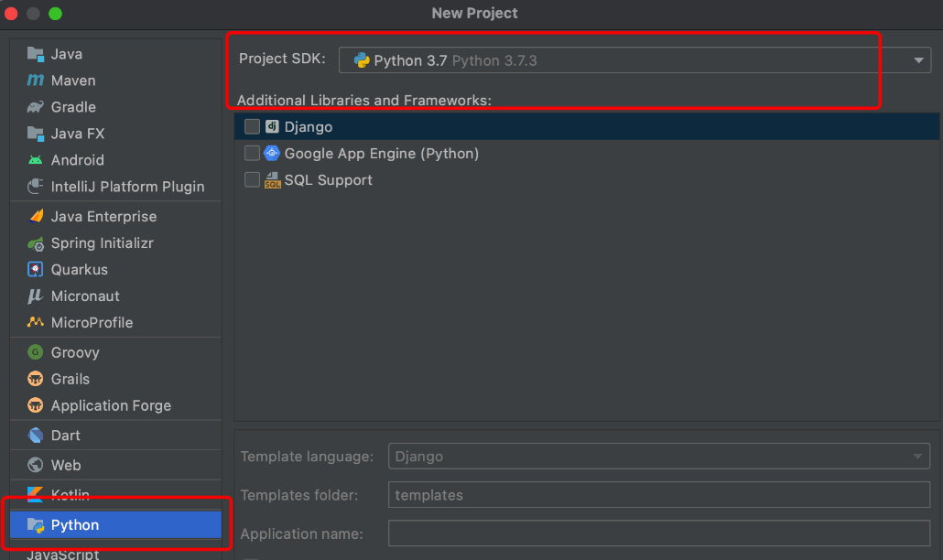This screenshot has width=943, height=560.
Task: Click the Python folder icon in sidebar
Action: click(x=36, y=525)
